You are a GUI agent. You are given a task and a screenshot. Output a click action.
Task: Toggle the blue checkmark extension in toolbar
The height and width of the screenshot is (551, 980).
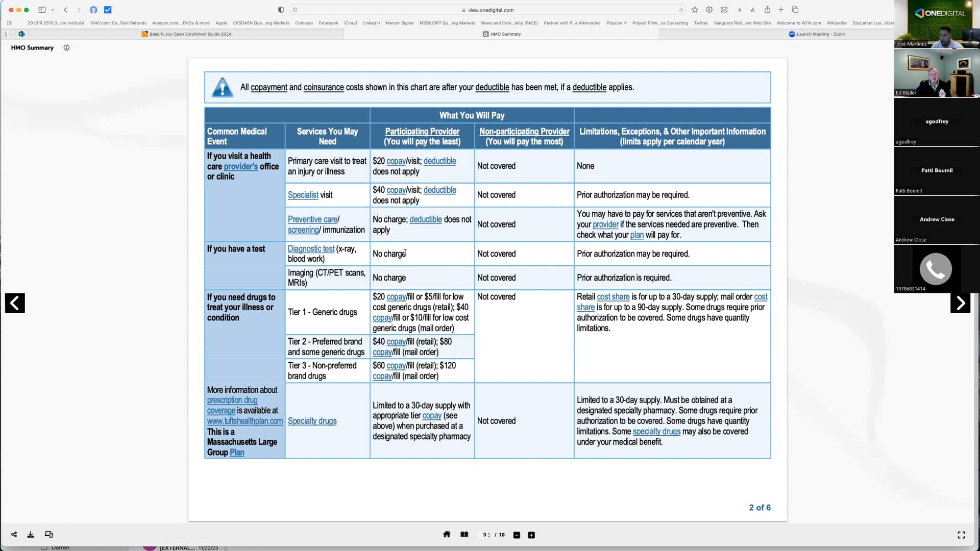tap(108, 10)
